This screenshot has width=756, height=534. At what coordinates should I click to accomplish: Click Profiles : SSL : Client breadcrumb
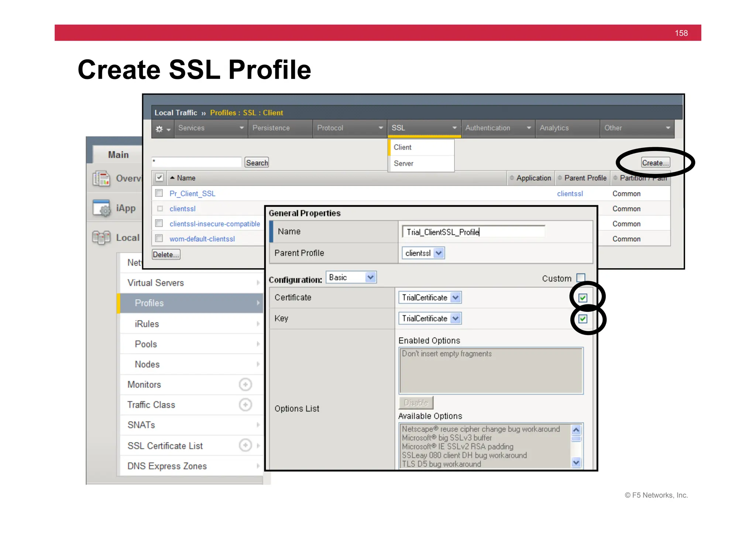[246, 113]
